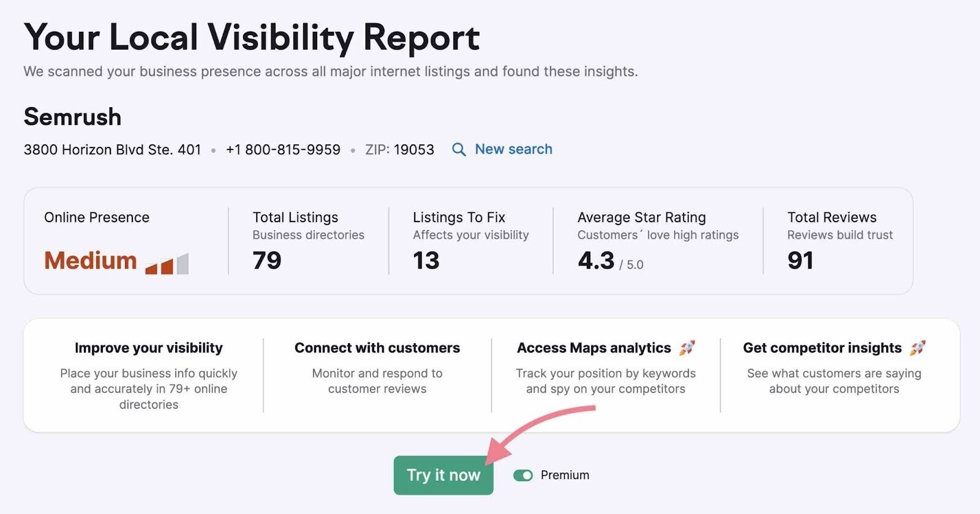
Task: Click the Total Listings value 79
Action: point(267,261)
